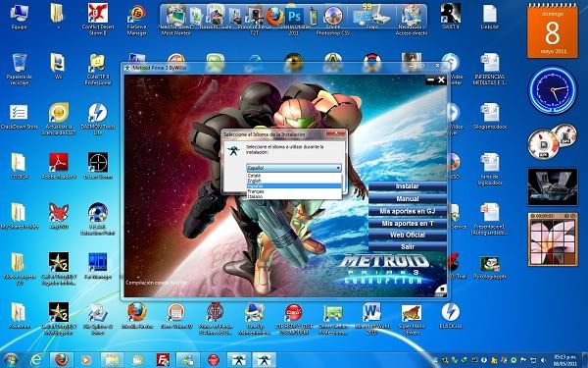
Task: Launch Firefox from the taskbar
Action: 62,360
